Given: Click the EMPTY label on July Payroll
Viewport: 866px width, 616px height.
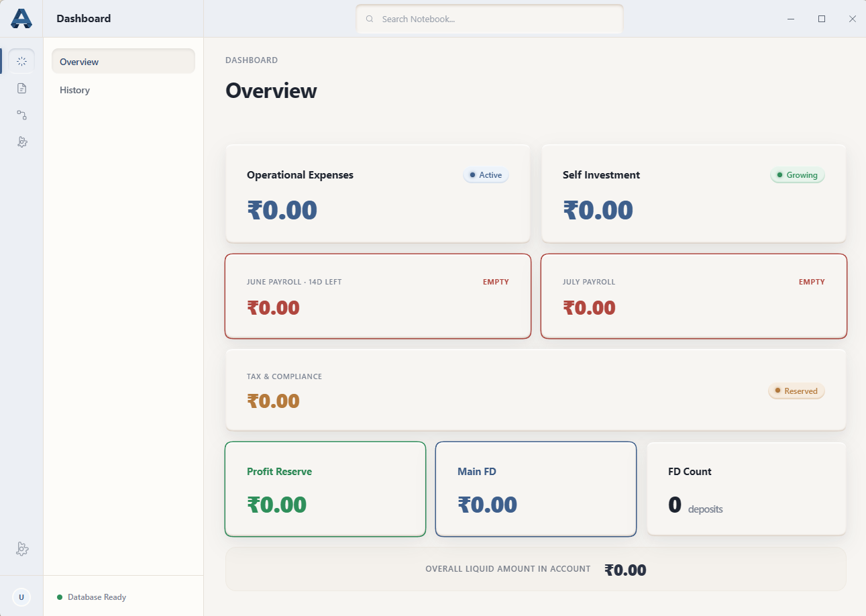Looking at the screenshot, I should [x=812, y=282].
